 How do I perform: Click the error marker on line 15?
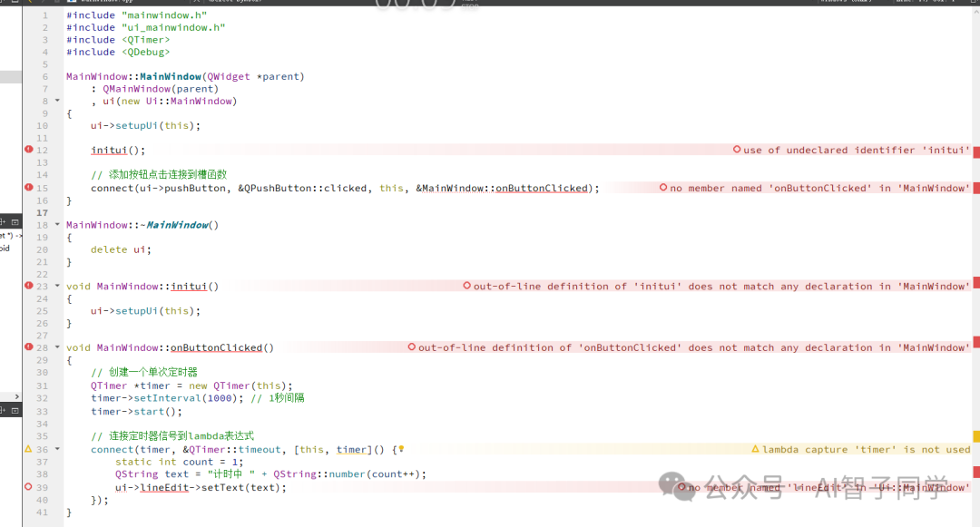29,188
